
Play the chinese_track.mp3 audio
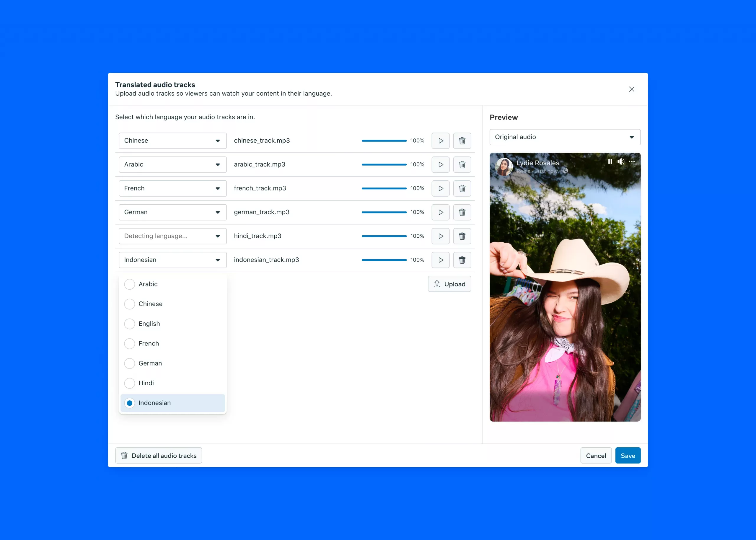(440, 141)
